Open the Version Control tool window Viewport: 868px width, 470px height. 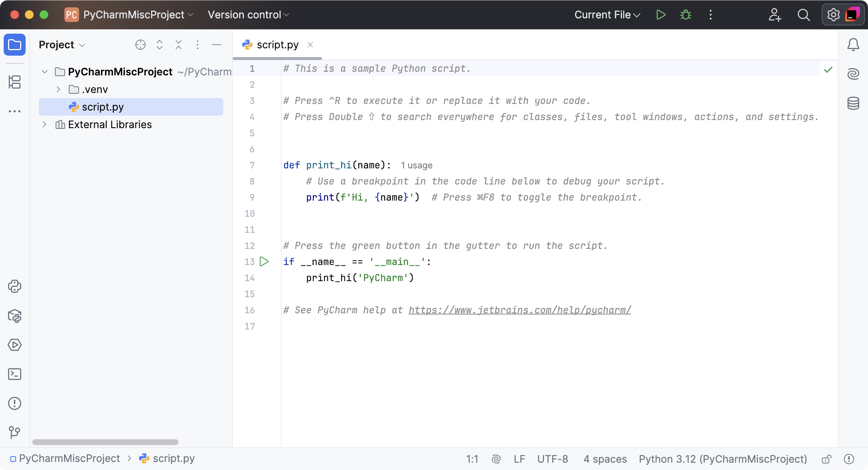(15, 432)
